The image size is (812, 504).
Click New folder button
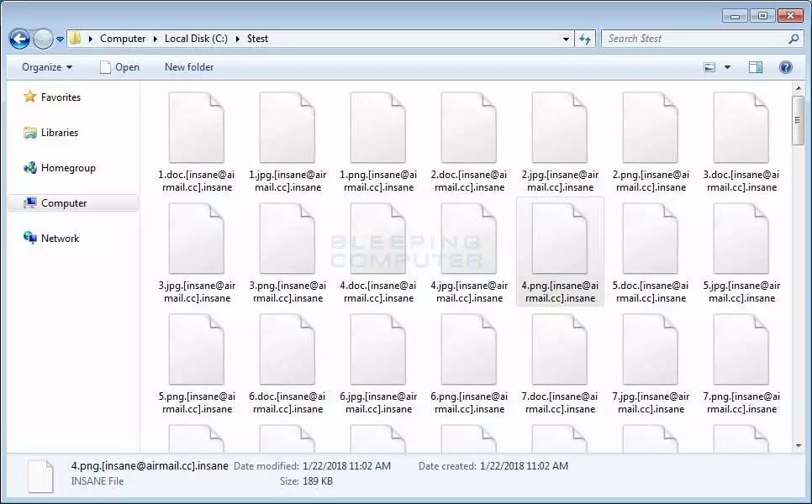(189, 67)
